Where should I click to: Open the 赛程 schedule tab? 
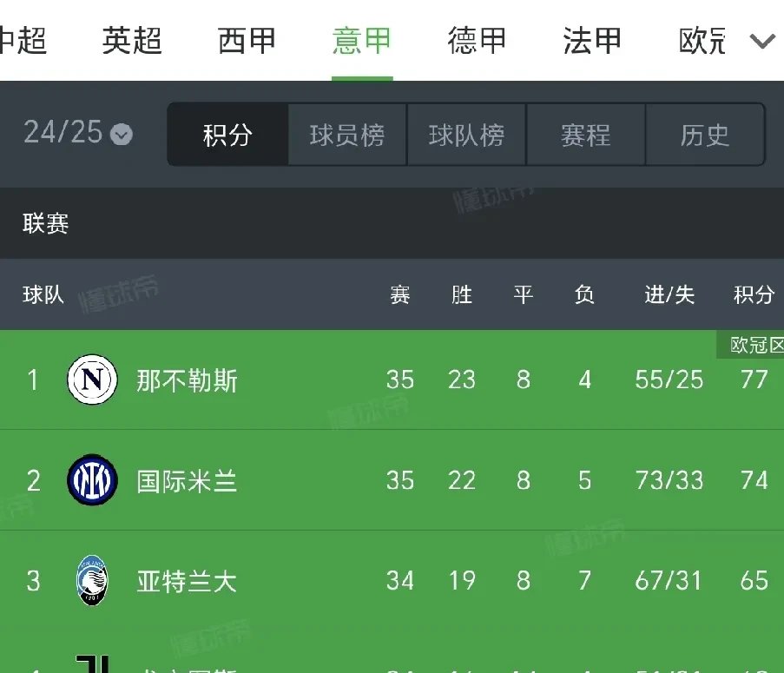(x=585, y=135)
